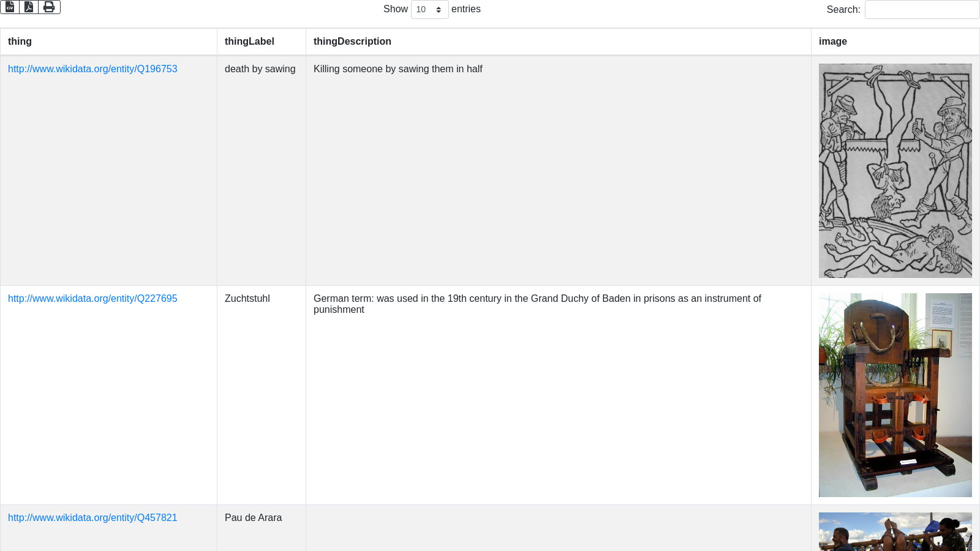Viewport: 980px width, 551px height.
Task: Open the Wikidata Q196753 entity link
Action: (x=92, y=69)
